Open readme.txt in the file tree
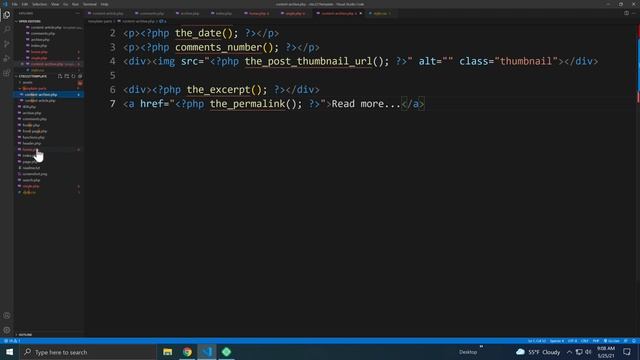 pyautogui.click(x=31, y=168)
